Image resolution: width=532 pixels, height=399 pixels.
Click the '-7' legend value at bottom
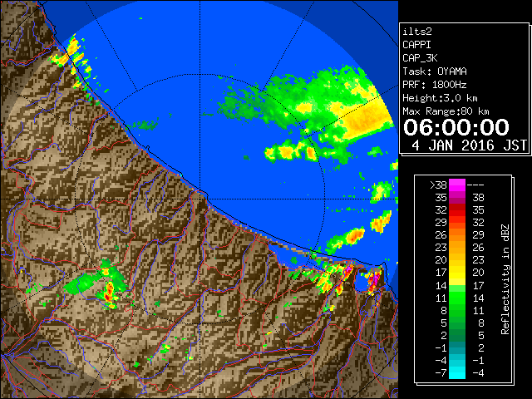[x=441, y=372]
